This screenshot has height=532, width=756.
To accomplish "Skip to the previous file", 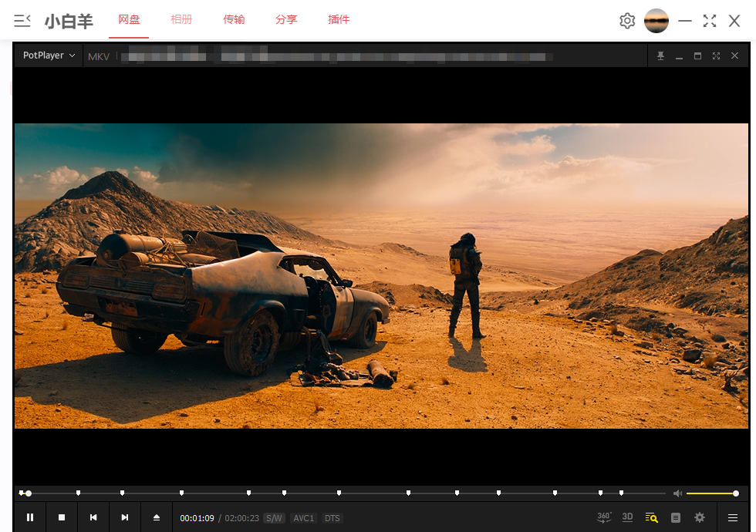I will click(x=93, y=517).
